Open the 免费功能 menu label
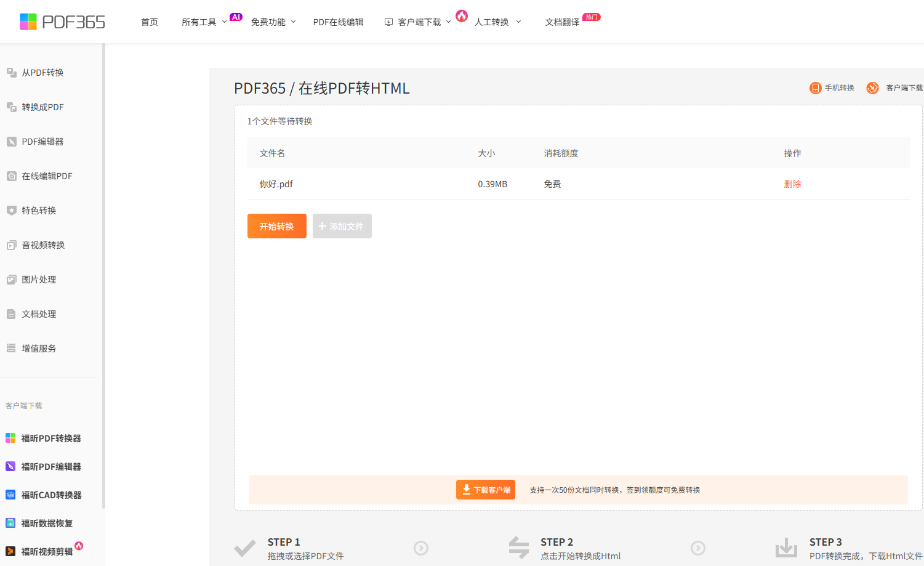The height and width of the screenshot is (566, 924). 268,22
